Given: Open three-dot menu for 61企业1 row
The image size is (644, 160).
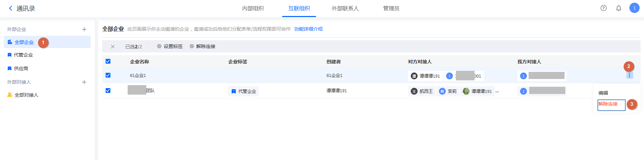Looking at the screenshot, I should pyautogui.click(x=629, y=76).
